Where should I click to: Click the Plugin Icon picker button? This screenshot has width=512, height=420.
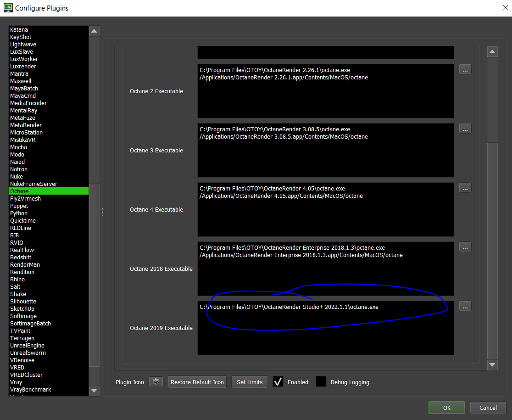[156, 381]
